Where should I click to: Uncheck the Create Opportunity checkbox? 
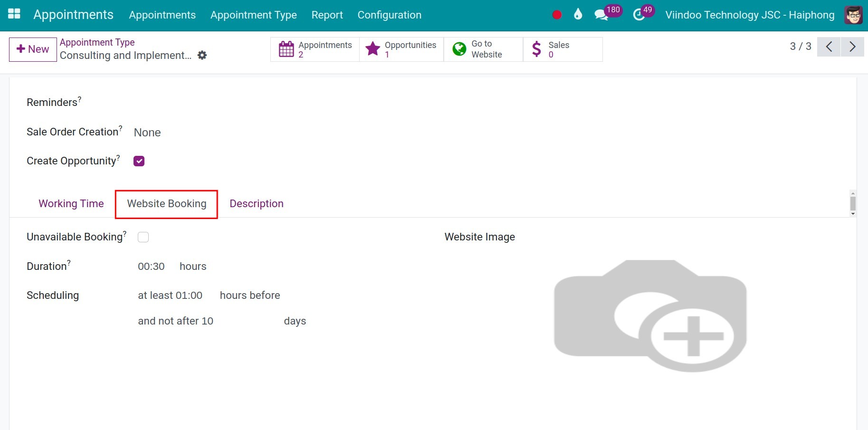pos(139,161)
